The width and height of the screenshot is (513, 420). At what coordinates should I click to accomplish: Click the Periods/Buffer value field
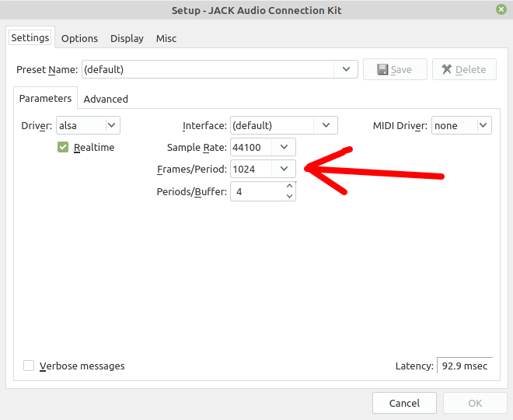click(256, 191)
